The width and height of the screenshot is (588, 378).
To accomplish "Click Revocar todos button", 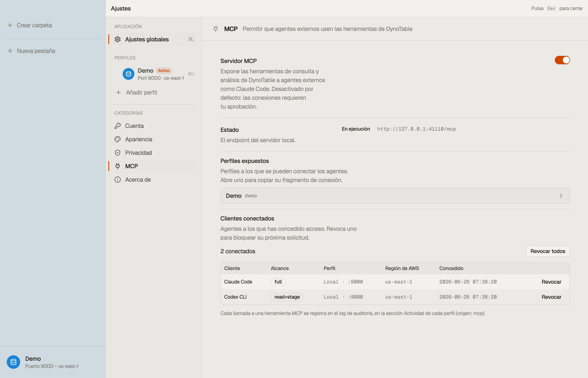I will click(547, 251).
